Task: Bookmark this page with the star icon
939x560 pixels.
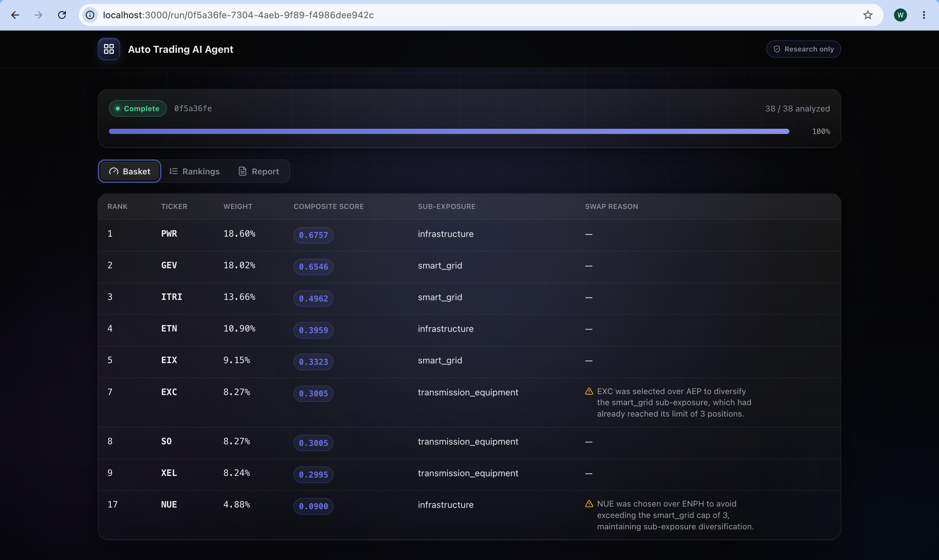Action: coord(868,15)
